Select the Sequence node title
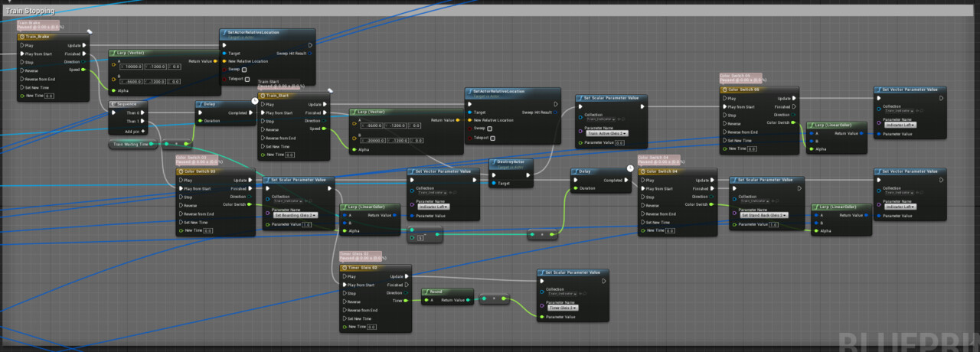This screenshot has height=352, width=980. pyautogui.click(x=128, y=103)
